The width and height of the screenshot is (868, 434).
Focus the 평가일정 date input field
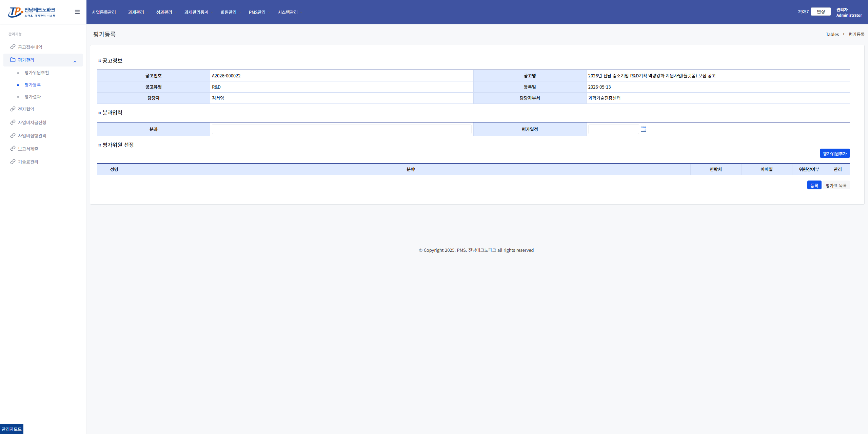pyautogui.click(x=614, y=129)
